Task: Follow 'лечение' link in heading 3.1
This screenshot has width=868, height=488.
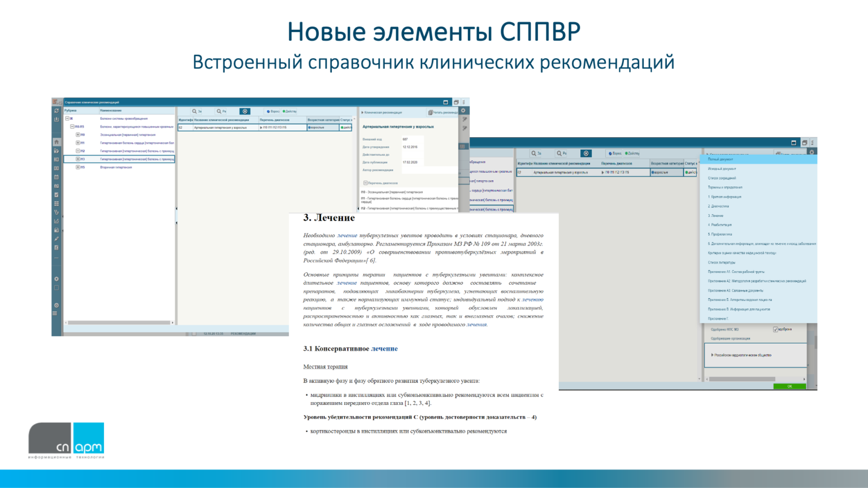Action: (384, 348)
